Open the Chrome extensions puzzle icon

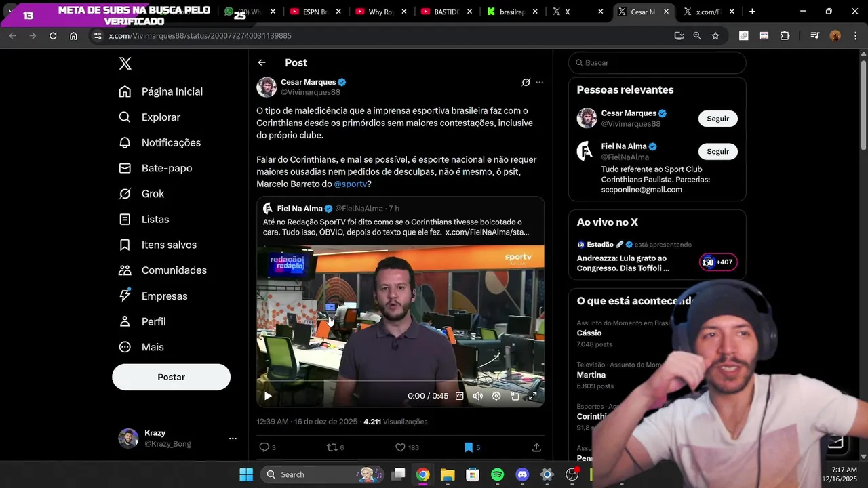pos(785,35)
